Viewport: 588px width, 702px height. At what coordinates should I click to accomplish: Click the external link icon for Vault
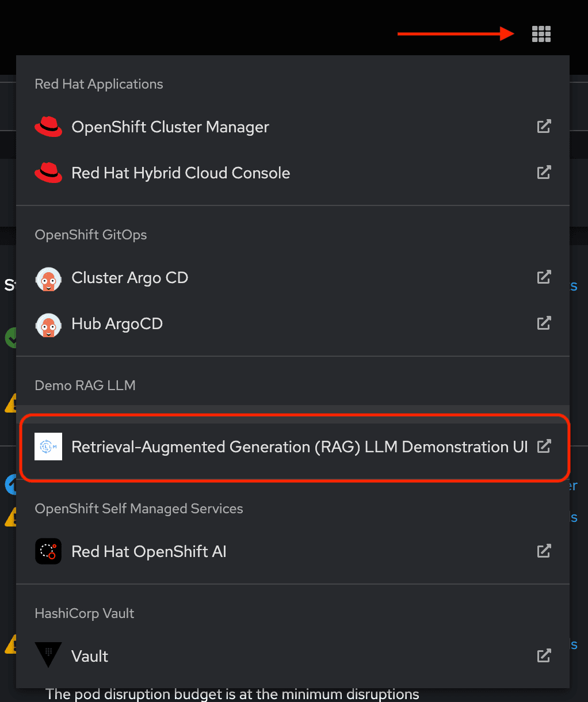point(544,655)
